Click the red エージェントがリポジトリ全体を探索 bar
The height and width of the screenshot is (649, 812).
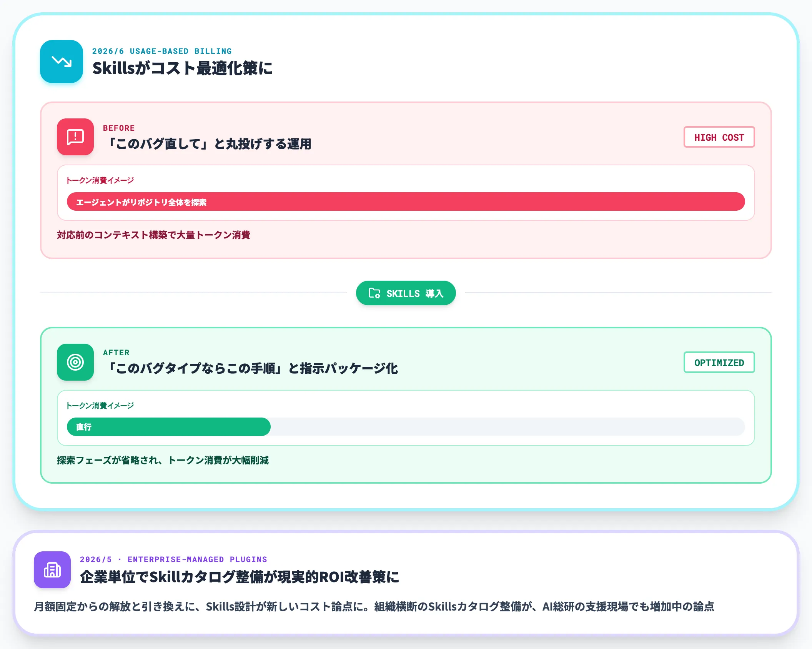pyautogui.click(x=406, y=201)
